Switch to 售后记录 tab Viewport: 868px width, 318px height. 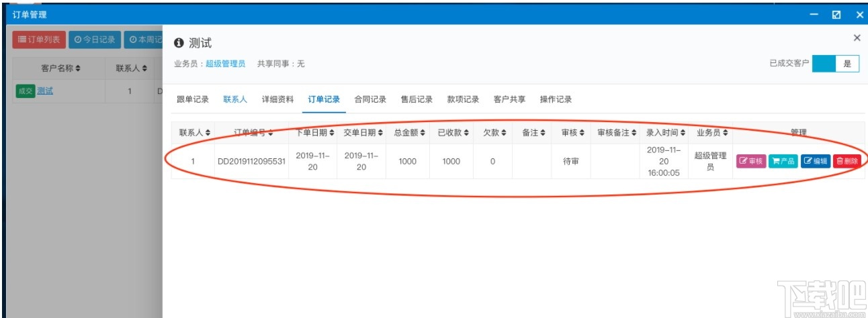tap(417, 99)
